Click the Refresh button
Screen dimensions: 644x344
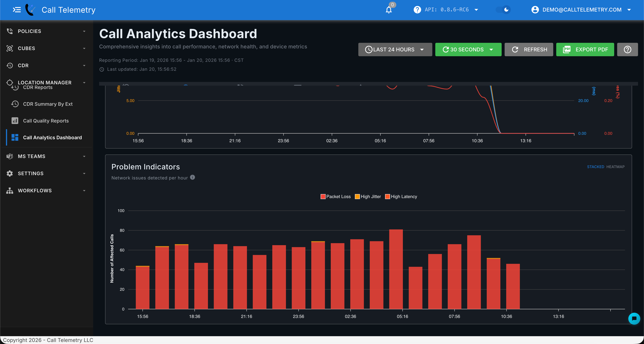click(x=529, y=50)
